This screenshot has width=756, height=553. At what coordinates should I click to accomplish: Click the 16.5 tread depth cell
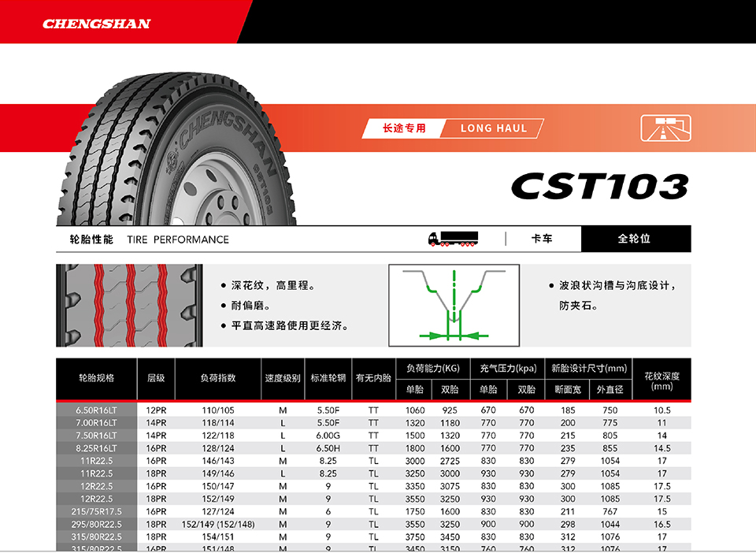click(662, 524)
